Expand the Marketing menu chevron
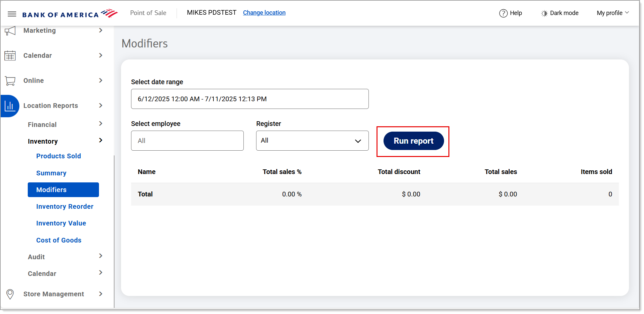The width and height of the screenshot is (644, 314). click(x=101, y=30)
